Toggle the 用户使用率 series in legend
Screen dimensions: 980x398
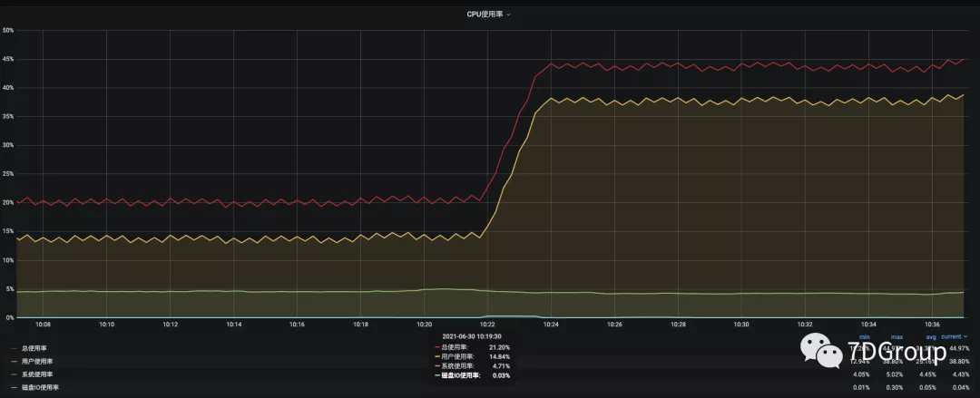tap(37, 361)
